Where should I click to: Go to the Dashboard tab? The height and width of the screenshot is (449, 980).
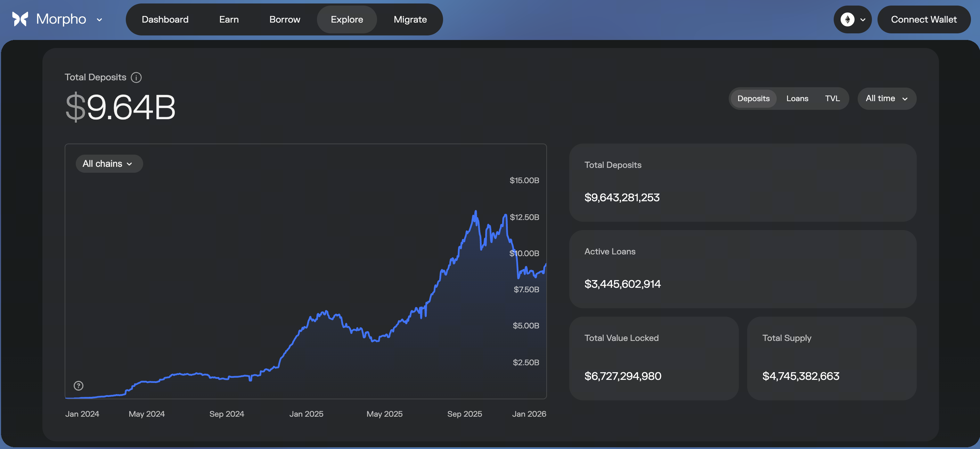tap(165, 19)
